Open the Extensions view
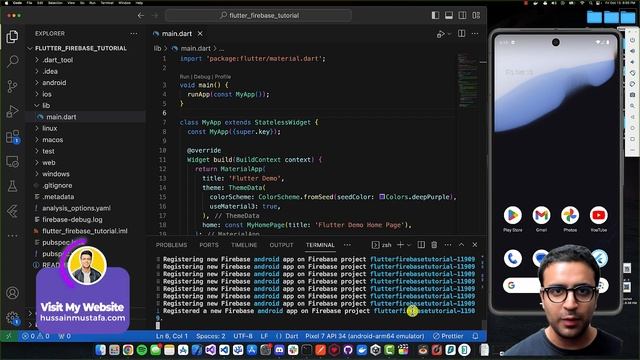640x360 pixels. coord(12,136)
